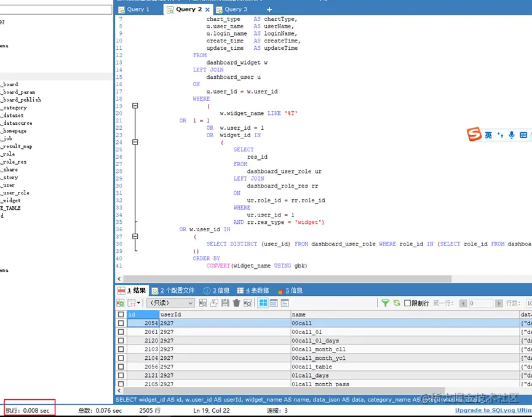Switch results to grid view
The width and height of the screenshot is (532, 417).
(x=263, y=303)
